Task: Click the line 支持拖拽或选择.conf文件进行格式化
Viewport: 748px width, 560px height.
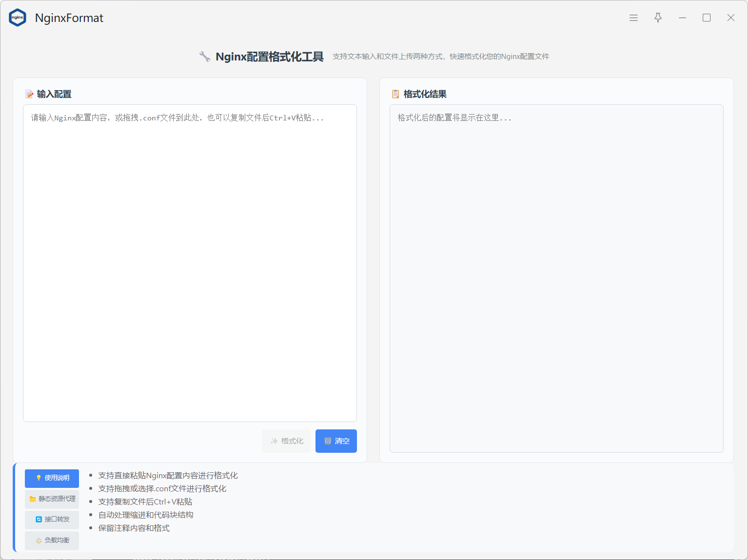Action: tap(162, 488)
